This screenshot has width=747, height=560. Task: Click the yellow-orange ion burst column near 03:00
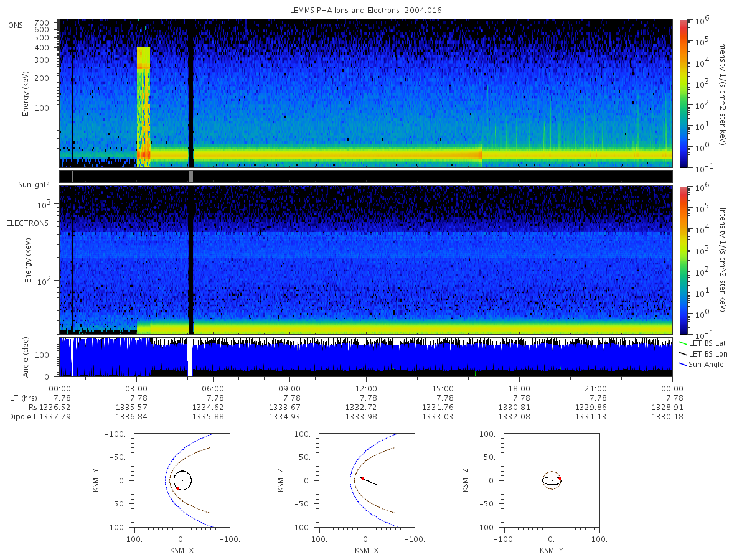coord(143,106)
